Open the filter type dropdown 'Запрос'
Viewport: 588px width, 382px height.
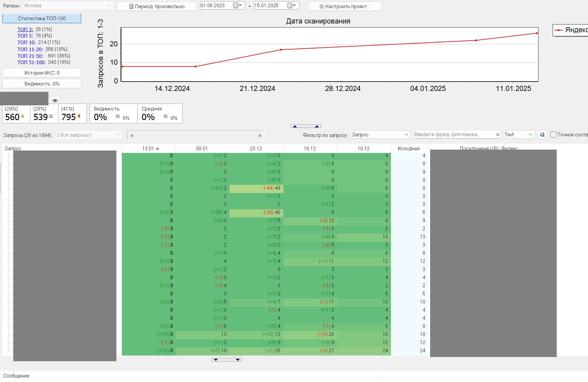tap(380, 135)
